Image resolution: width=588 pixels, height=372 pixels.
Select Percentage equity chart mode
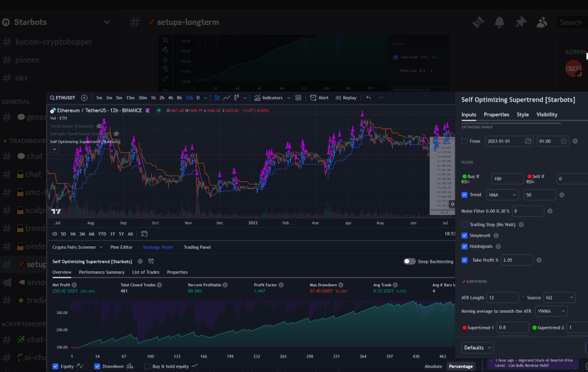click(x=460, y=366)
